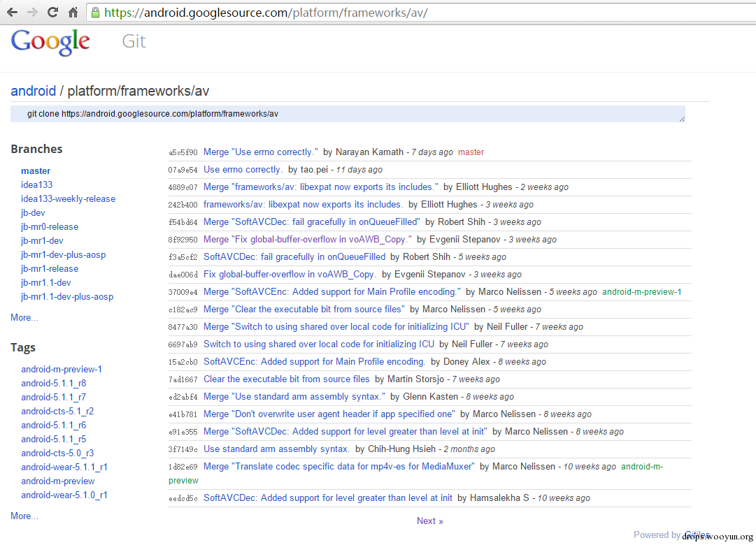756x545 pixels.
Task: Open the jb-mr1-dev-plus-aosp branch
Action: coord(63,254)
